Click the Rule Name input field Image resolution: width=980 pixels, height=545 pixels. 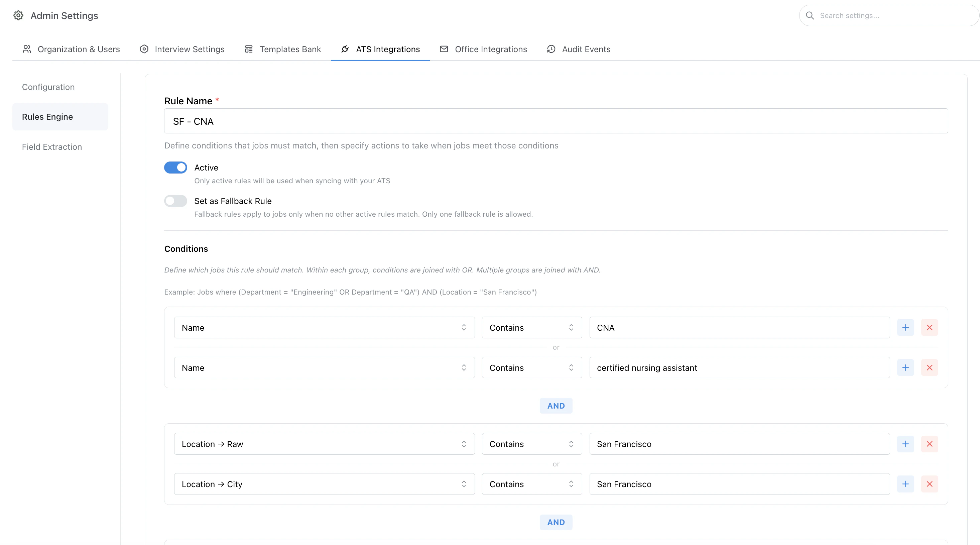coord(556,121)
